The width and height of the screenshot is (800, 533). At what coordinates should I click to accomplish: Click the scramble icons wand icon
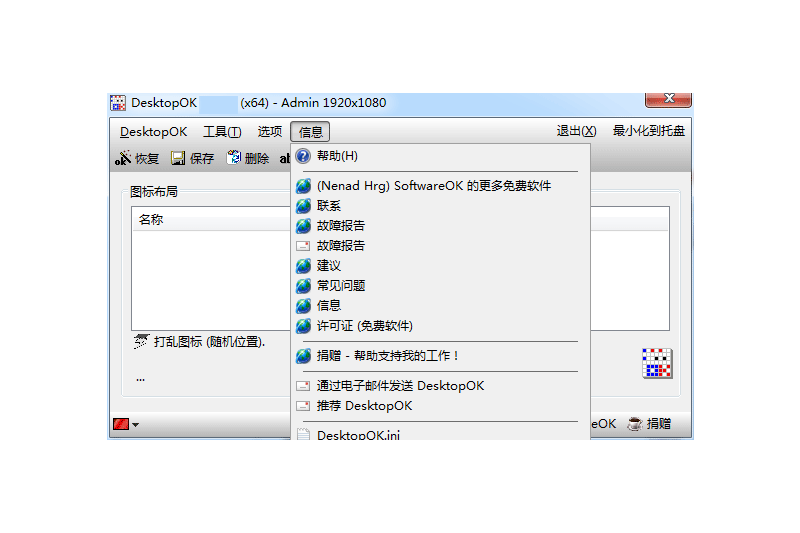pos(141,341)
